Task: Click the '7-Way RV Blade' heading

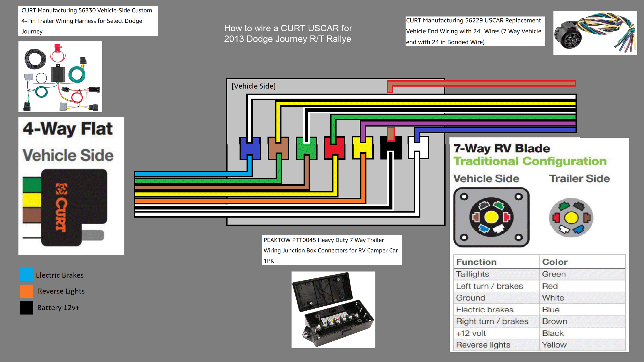Action: click(502, 148)
